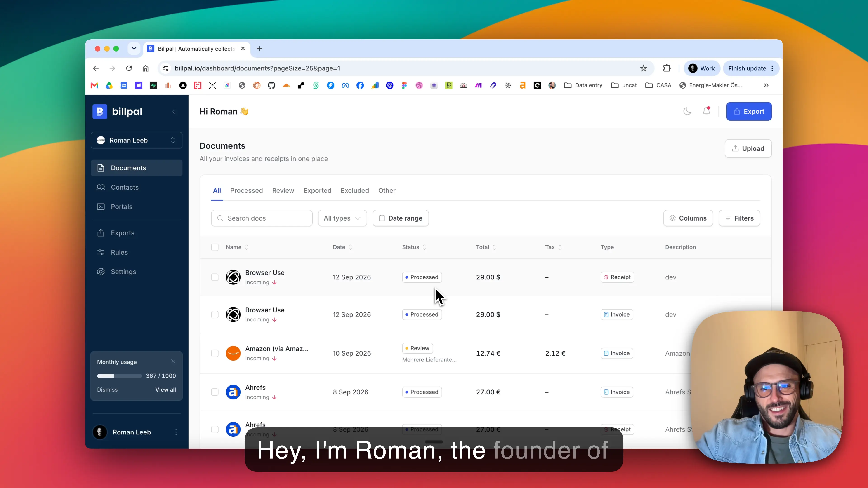868x488 pixels.
Task: Bookmark page with the star icon
Action: [x=644, y=68]
